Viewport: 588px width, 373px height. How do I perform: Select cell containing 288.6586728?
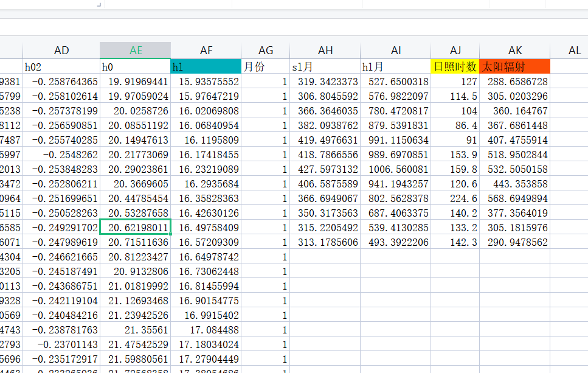point(515,82)
